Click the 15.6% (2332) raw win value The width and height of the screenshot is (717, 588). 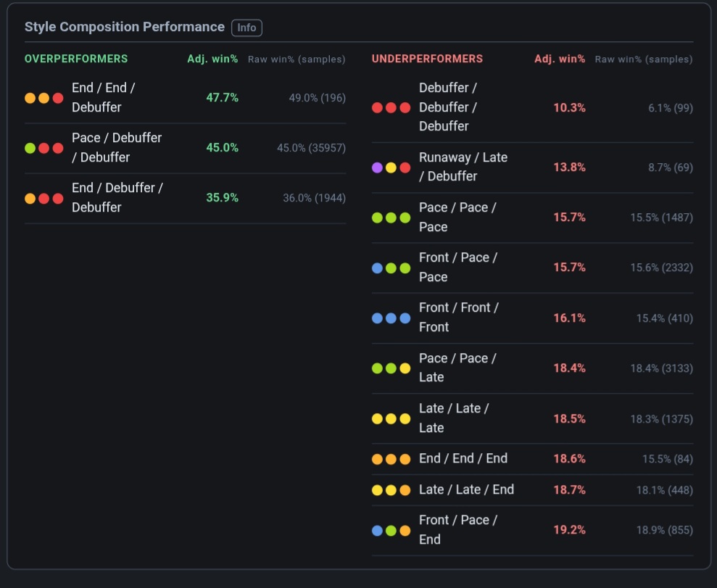click(662, 268)
